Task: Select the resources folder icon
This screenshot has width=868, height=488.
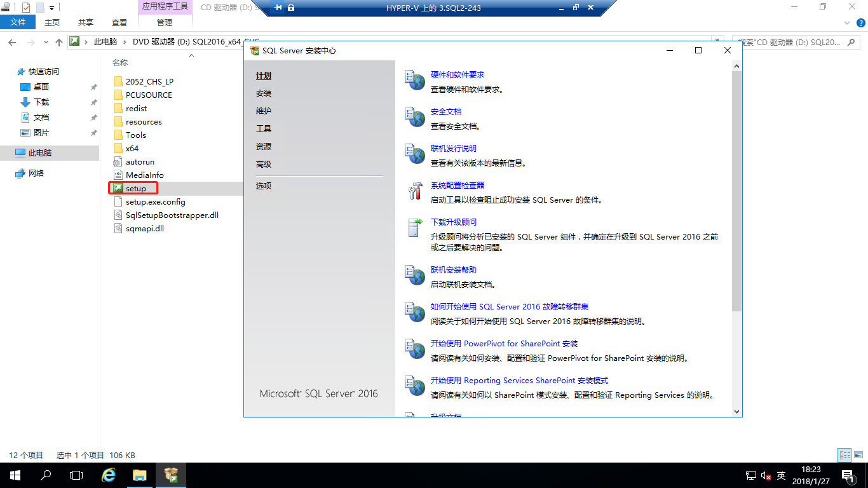Action: pos(118,121)
